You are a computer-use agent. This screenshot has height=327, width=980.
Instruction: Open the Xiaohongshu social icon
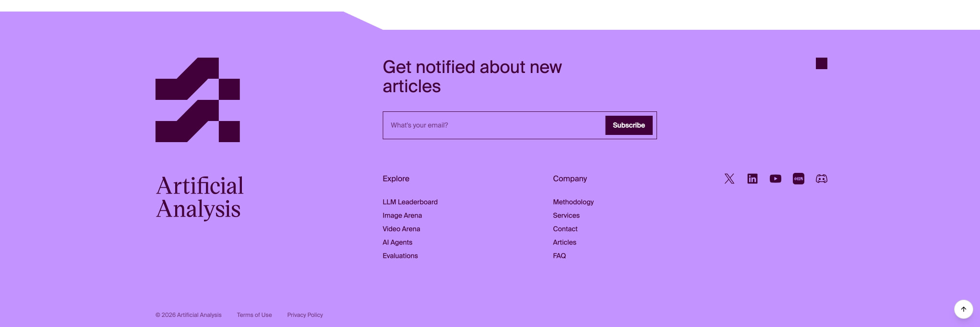[798, 179]
